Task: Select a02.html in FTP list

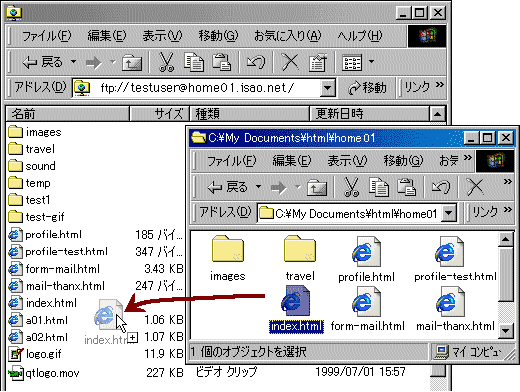Action: 38,337
